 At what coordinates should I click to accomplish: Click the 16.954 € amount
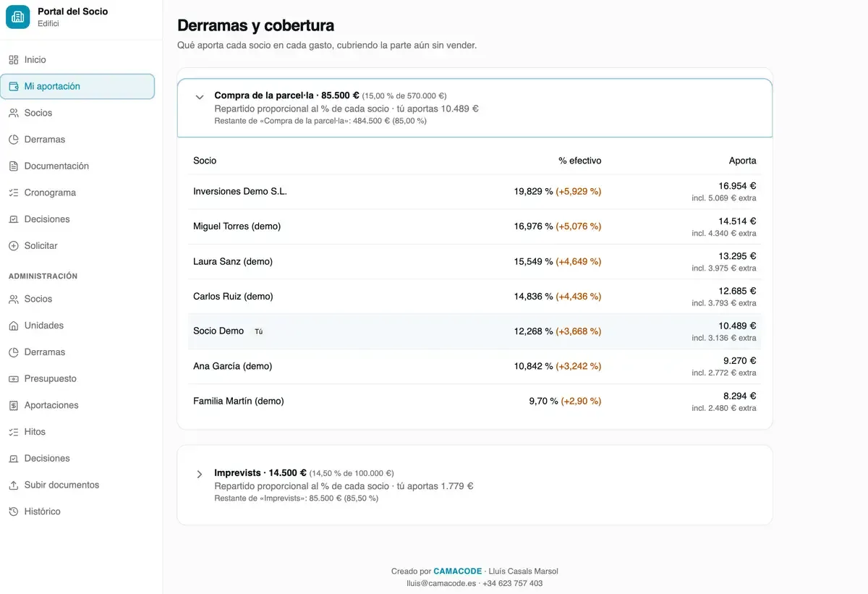[x=737, y=186]
